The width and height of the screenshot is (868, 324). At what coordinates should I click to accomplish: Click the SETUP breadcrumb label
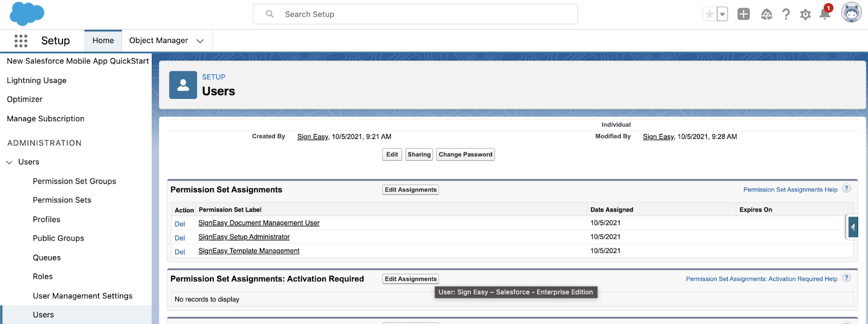214,77
